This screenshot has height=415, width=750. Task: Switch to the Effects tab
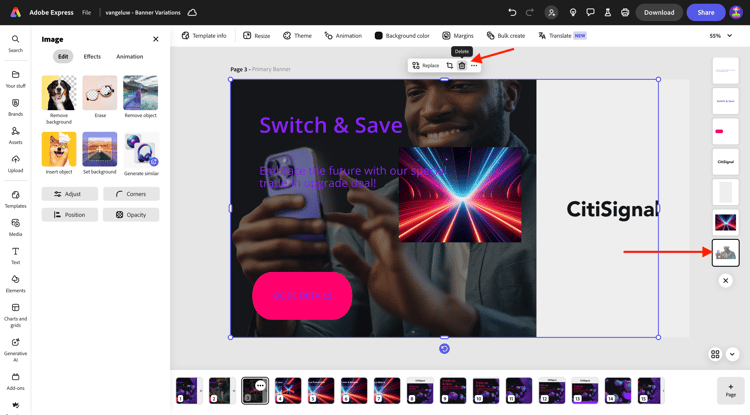pyautogui.click(x=92, y=56)
